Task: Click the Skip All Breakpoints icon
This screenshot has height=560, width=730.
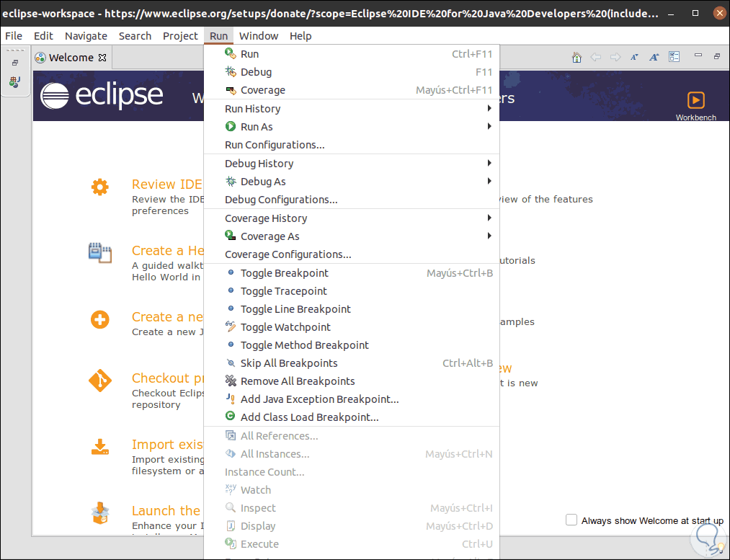Action: (x=231, y=363)
